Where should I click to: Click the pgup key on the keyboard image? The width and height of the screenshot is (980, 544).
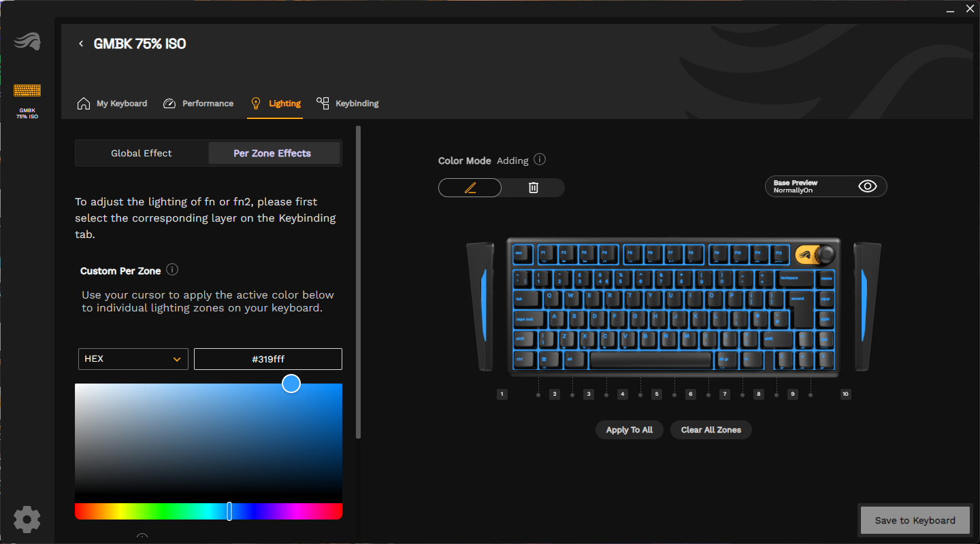(x=826, y=299)
